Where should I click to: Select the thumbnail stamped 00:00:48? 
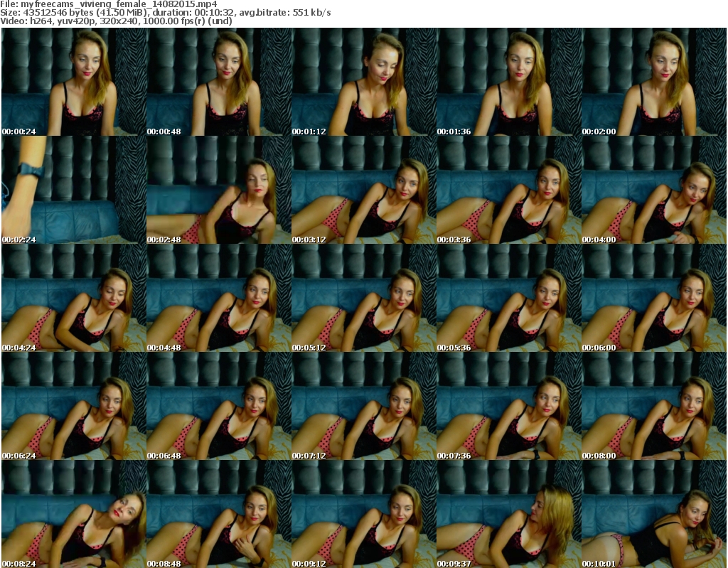tap(219, 82)
